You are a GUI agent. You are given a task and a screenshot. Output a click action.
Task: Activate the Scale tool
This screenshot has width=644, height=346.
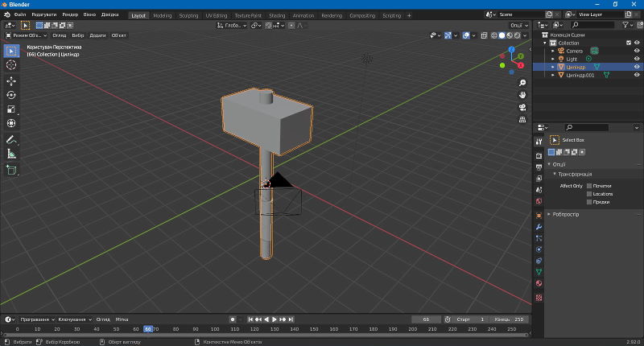11,109
